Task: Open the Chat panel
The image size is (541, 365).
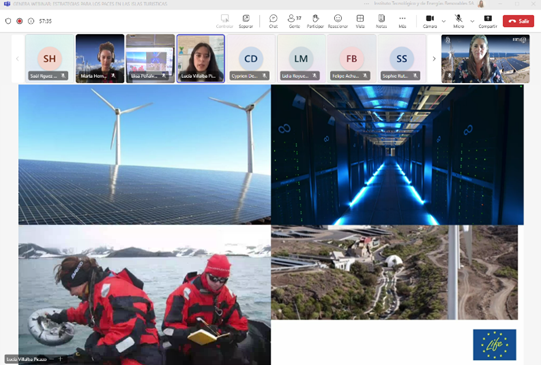Action: (273, 21)
